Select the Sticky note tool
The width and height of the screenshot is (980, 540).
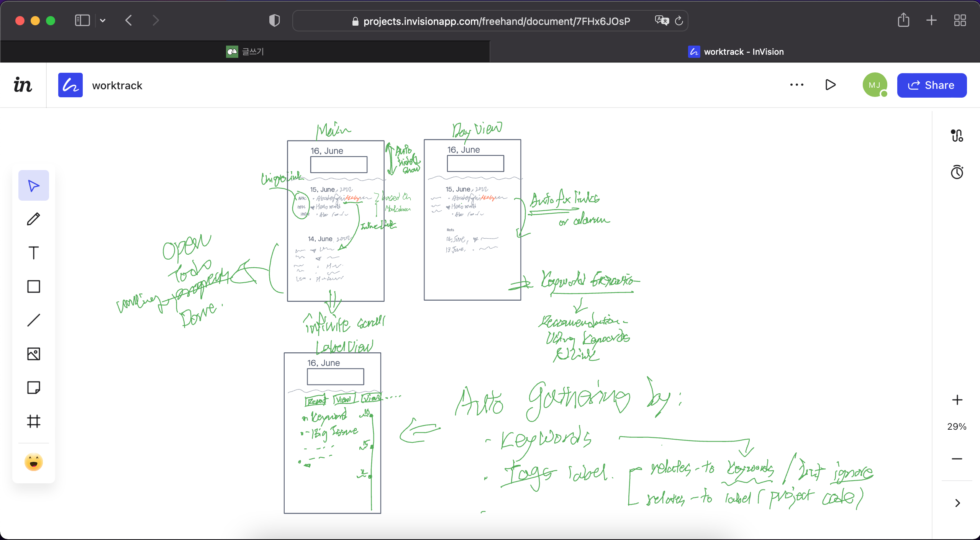34,388
